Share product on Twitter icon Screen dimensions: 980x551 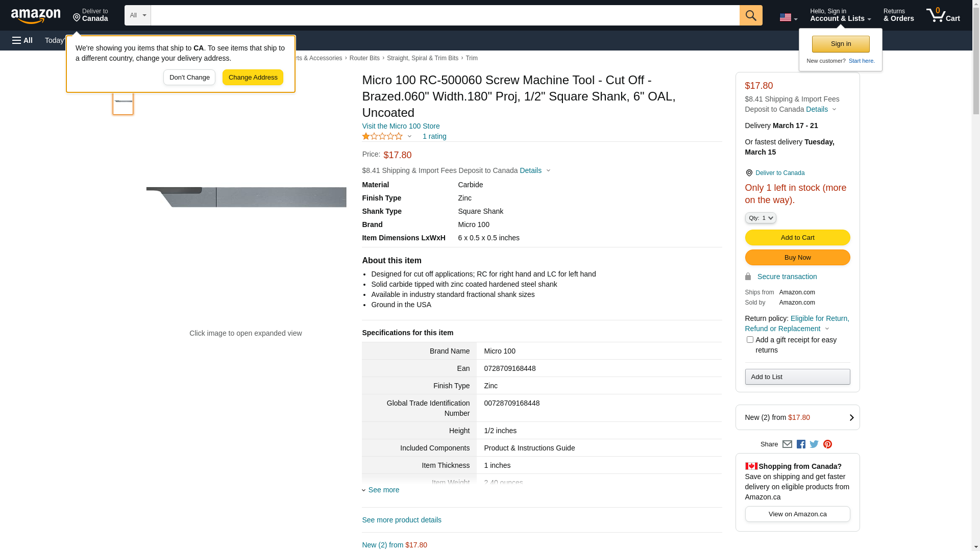point(814,444)
